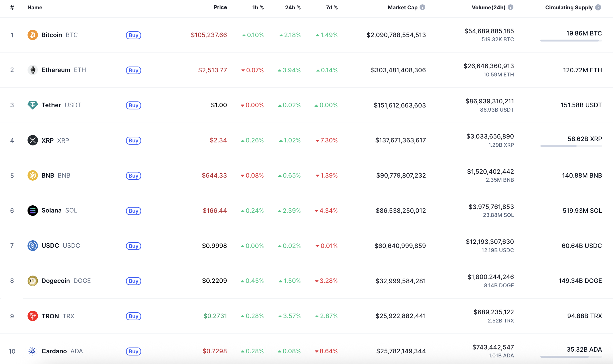Click the Bitcoin coin logo icon
Image resolution: width=613 pixels, height=364 pixels.
click(32, 35)
